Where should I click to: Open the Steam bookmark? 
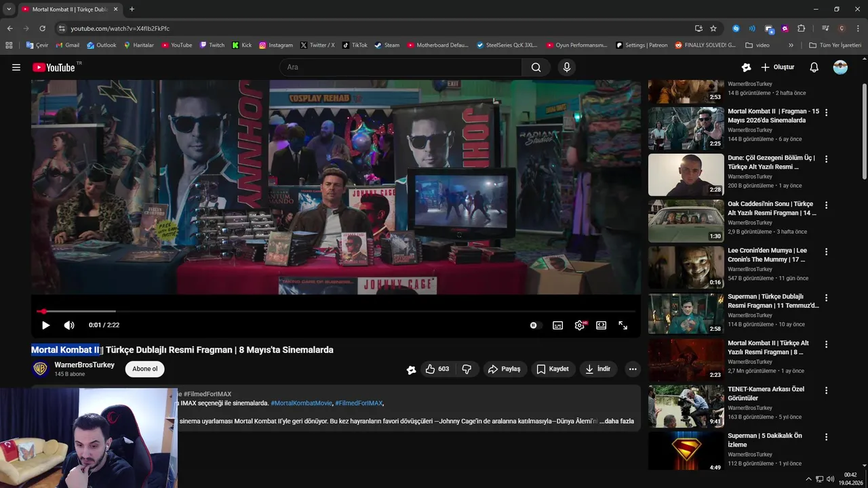click(x=387, y=45)
